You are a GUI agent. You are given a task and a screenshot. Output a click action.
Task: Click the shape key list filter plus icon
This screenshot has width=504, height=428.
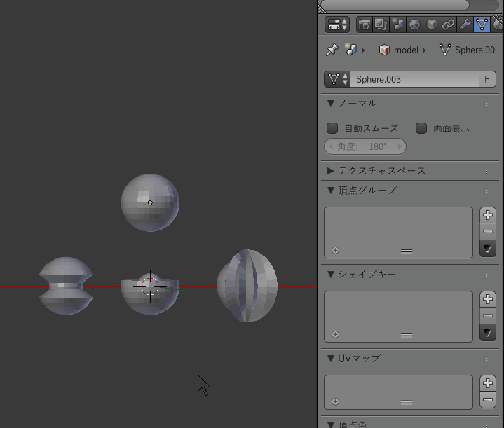click(335, 335)
